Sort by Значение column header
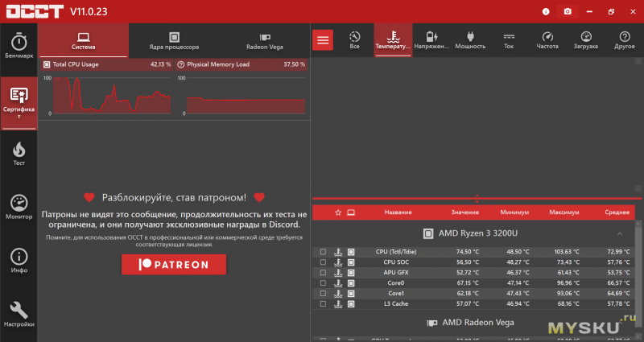 (x=465, y=212)
